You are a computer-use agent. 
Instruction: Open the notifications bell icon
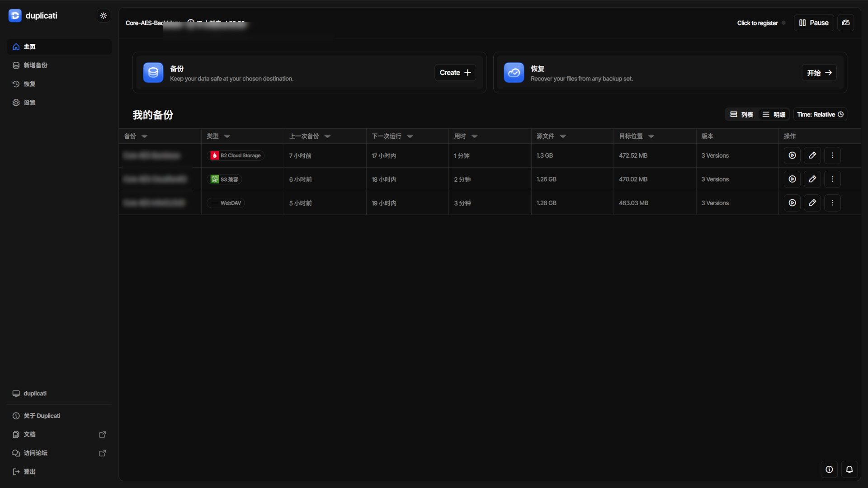[849, 469]
